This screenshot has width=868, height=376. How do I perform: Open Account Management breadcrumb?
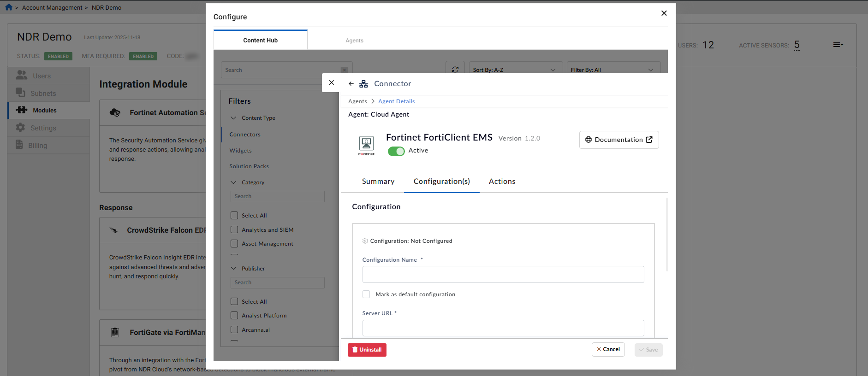coord(52,7)
